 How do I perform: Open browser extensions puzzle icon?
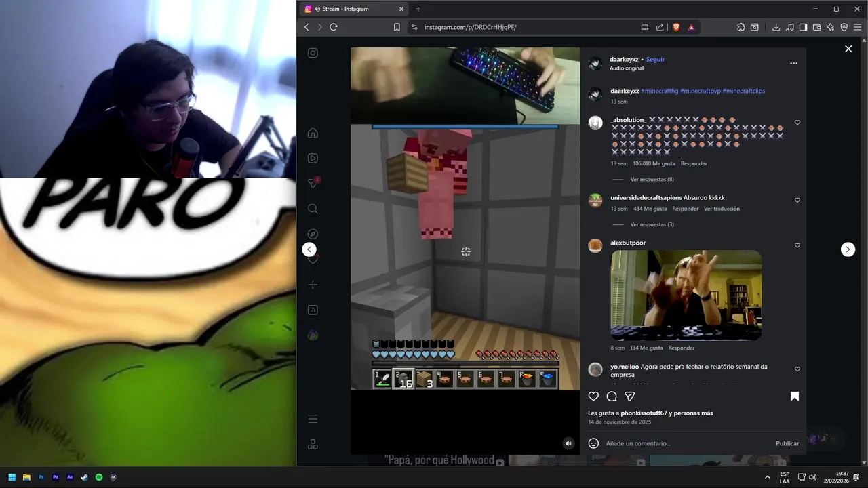tap(741, 27)
